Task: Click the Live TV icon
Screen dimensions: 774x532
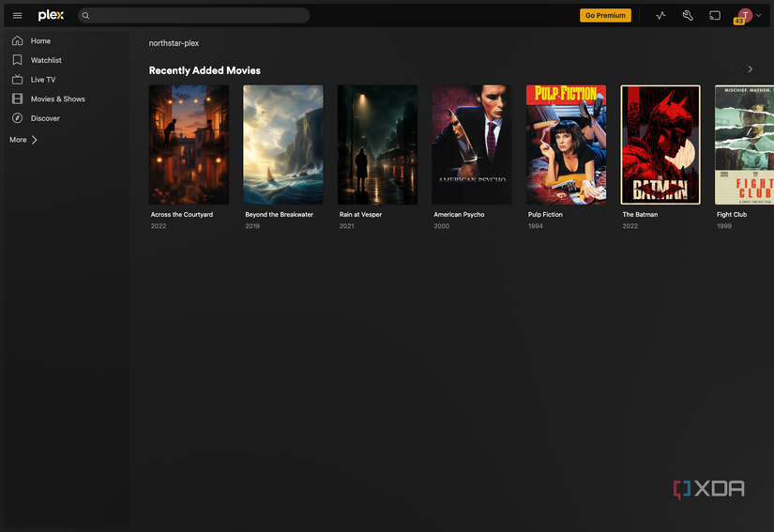Action: (x=17, y=79)
